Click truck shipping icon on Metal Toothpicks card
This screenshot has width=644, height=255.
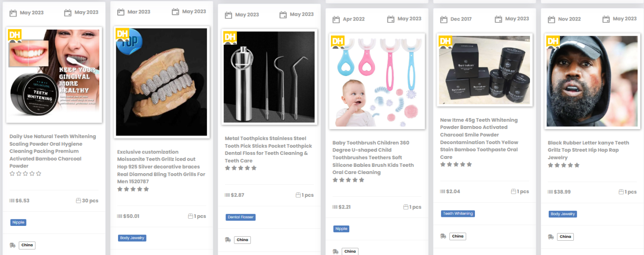click(228, 240)
